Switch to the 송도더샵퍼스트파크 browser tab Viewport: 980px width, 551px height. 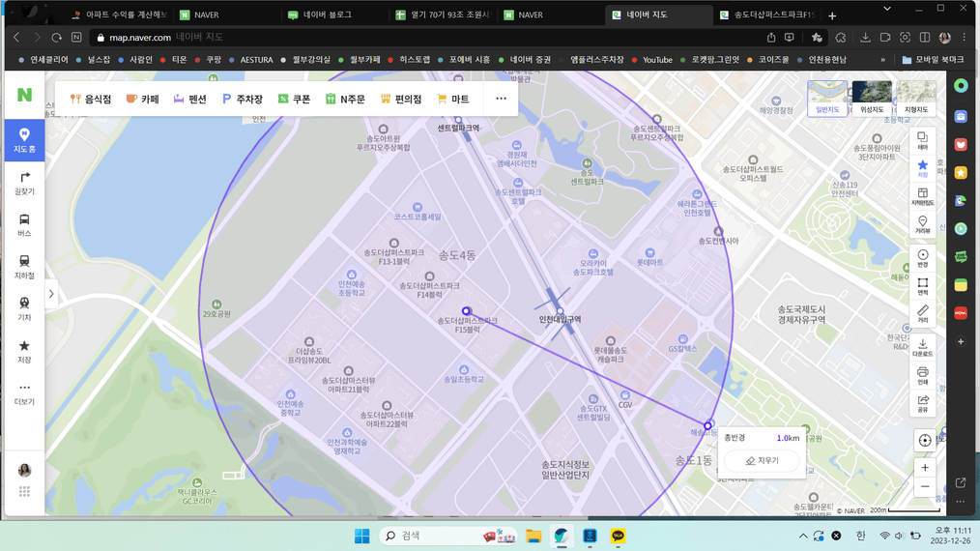point(767,14)
